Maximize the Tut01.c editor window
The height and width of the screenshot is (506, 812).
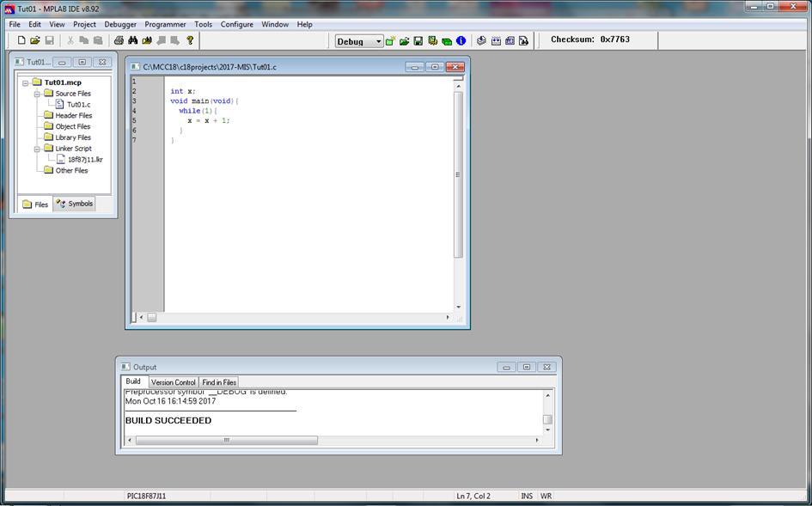tap(435, 67)
